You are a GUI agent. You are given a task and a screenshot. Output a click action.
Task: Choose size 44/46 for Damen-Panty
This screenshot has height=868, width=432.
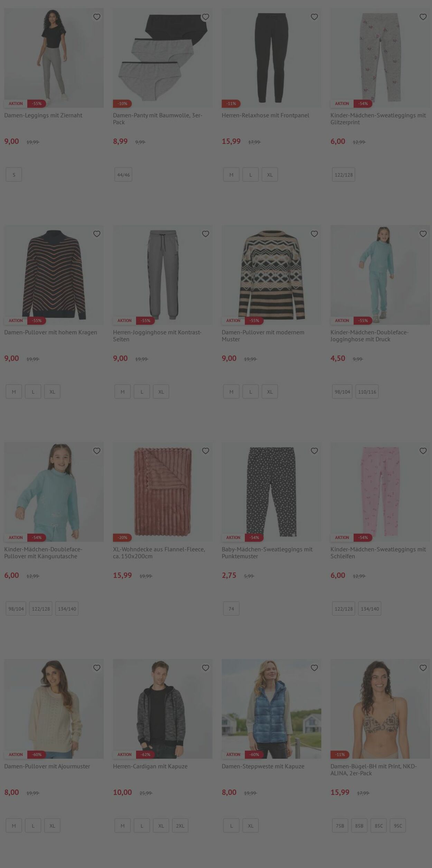click(123, 175)
